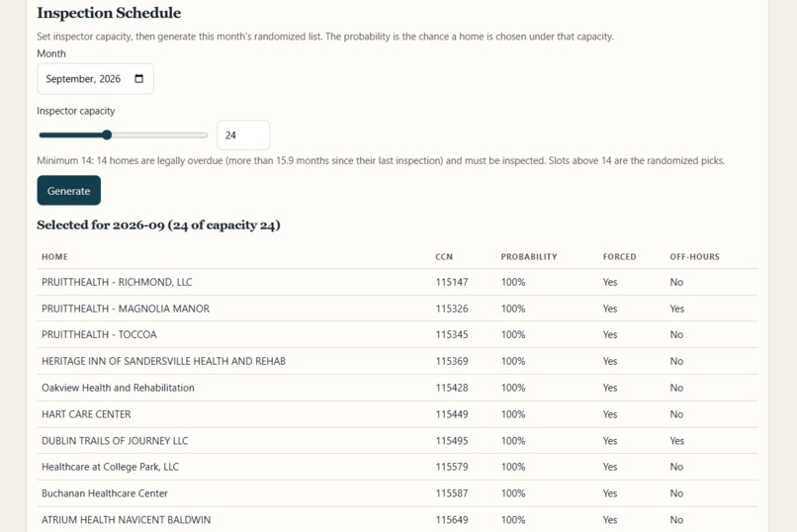Open the calendar picker icon in Month field

coord(138,79)
